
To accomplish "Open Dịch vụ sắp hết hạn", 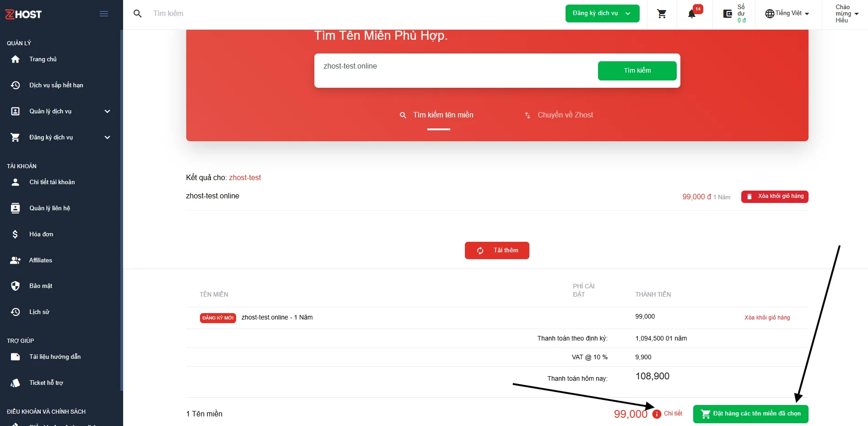I will pos(56,85).
